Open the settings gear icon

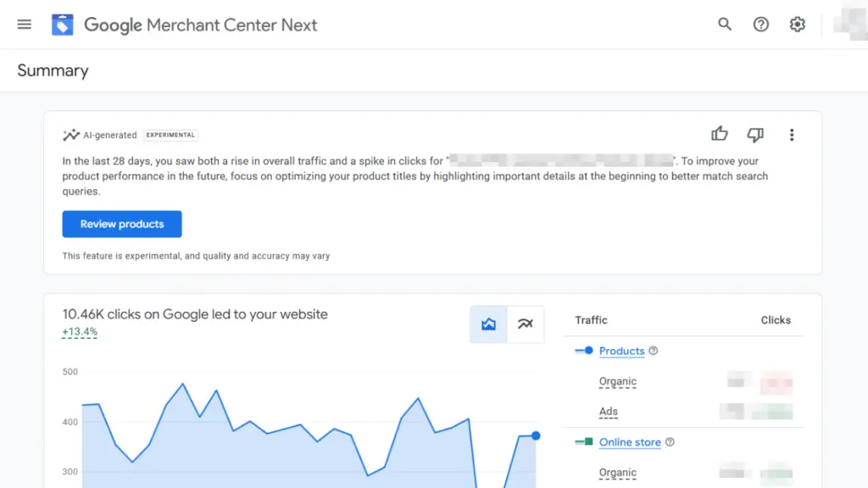798,25
